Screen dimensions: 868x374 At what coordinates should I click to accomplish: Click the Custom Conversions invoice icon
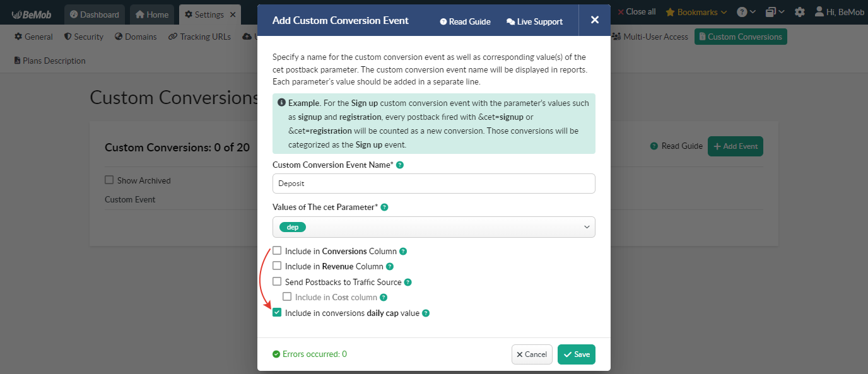click(x=702, y=37)
